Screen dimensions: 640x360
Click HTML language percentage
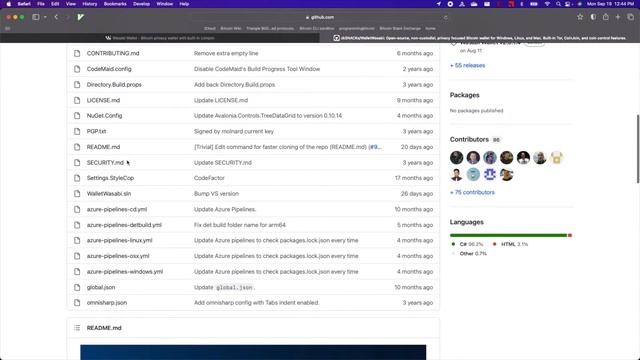tap(514, 244)
